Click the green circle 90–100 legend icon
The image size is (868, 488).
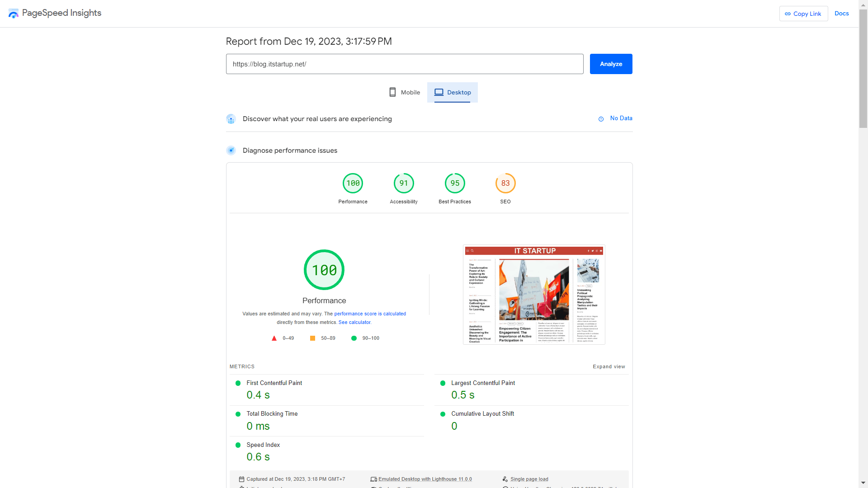tap(354, 338)
